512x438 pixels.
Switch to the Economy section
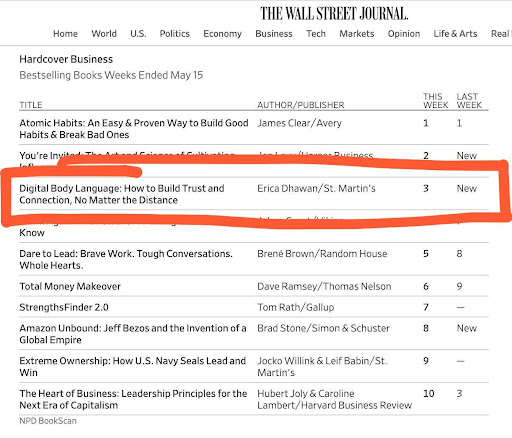tap(222, 34)
